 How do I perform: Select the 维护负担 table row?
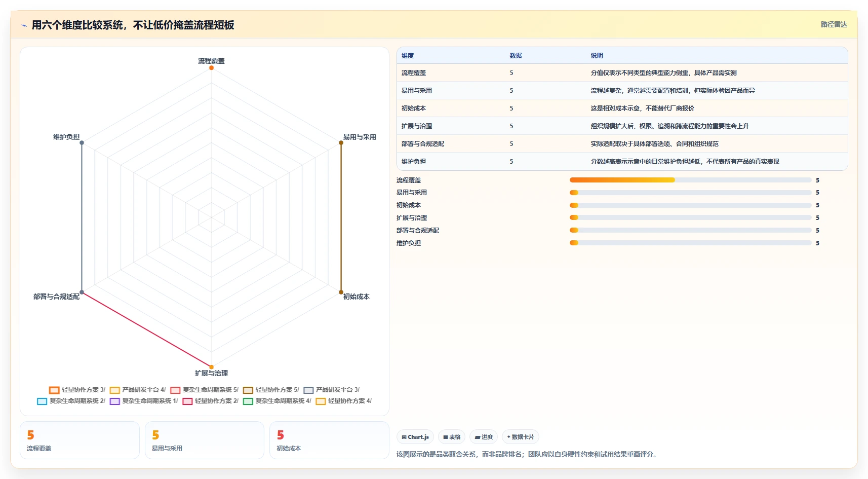pyautogui.click(x=622, y=162)
